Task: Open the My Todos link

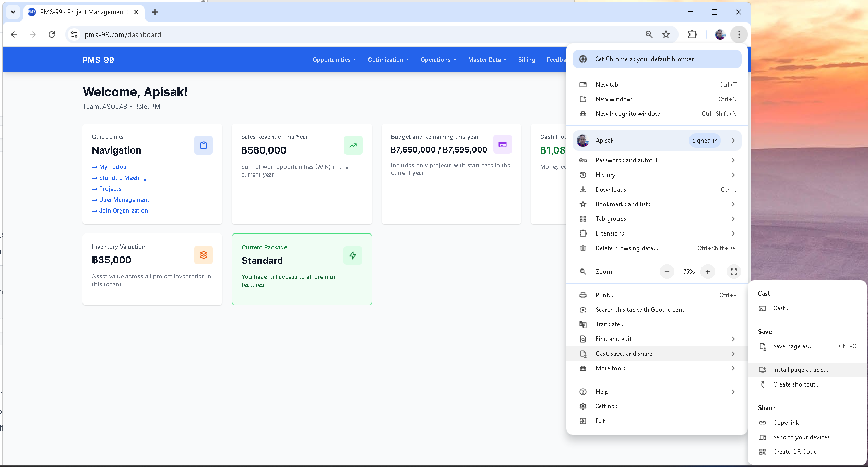Action: 109,167
